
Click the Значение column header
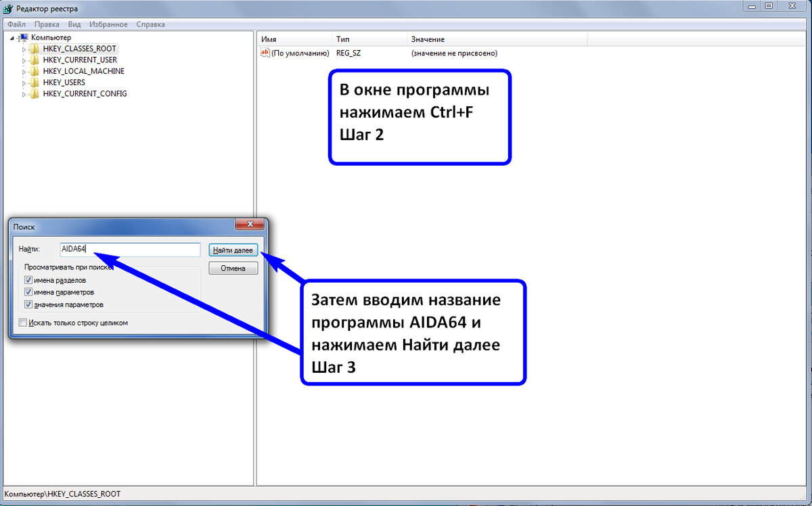[497, 39]
